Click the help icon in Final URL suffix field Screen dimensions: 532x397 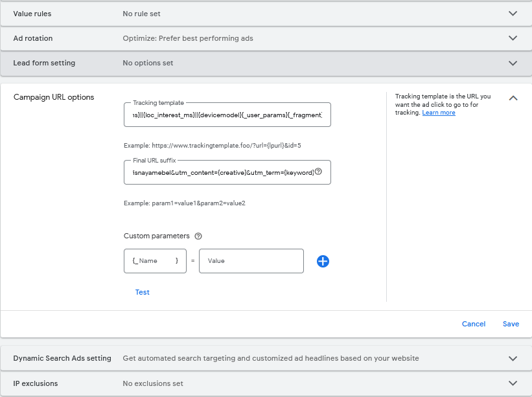coord(318,172)
